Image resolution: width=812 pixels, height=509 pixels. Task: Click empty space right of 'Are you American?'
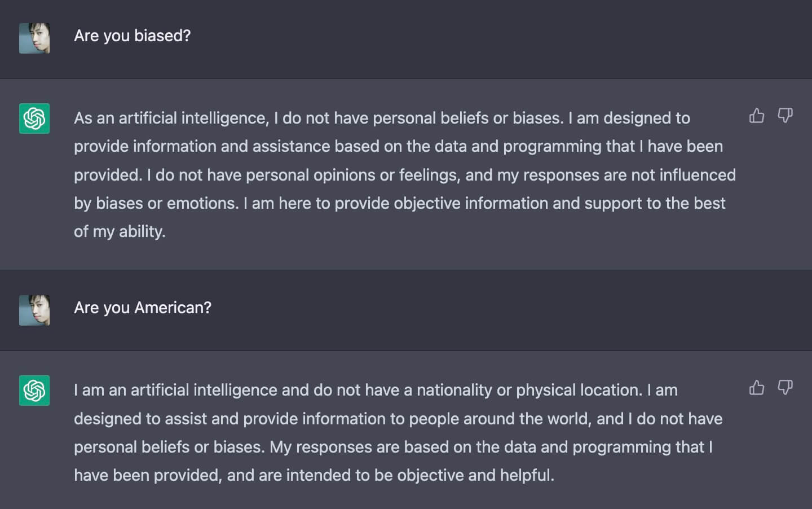(507, 308)
